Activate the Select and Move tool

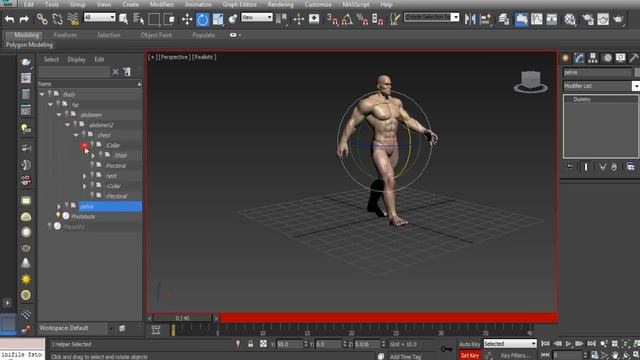[187, 19]
